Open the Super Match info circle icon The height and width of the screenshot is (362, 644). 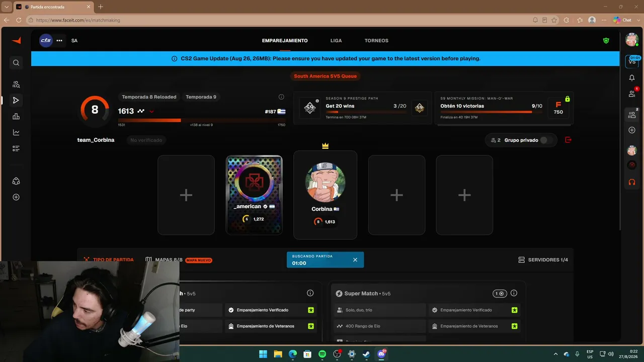pos(514,294)
